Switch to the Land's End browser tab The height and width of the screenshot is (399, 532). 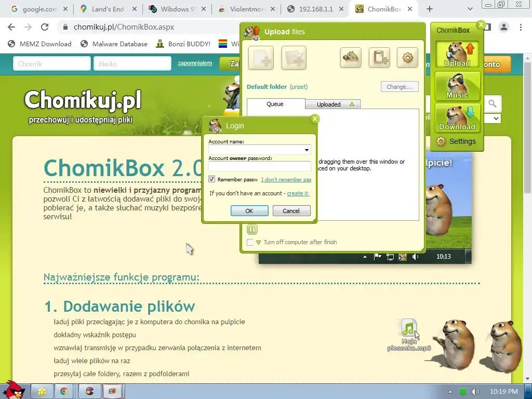[107, 9]
